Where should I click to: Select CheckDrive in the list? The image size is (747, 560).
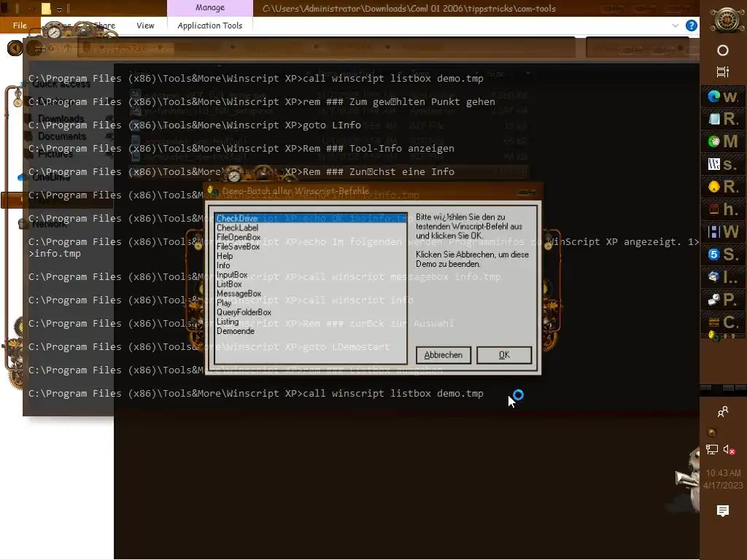coord(310,219)
